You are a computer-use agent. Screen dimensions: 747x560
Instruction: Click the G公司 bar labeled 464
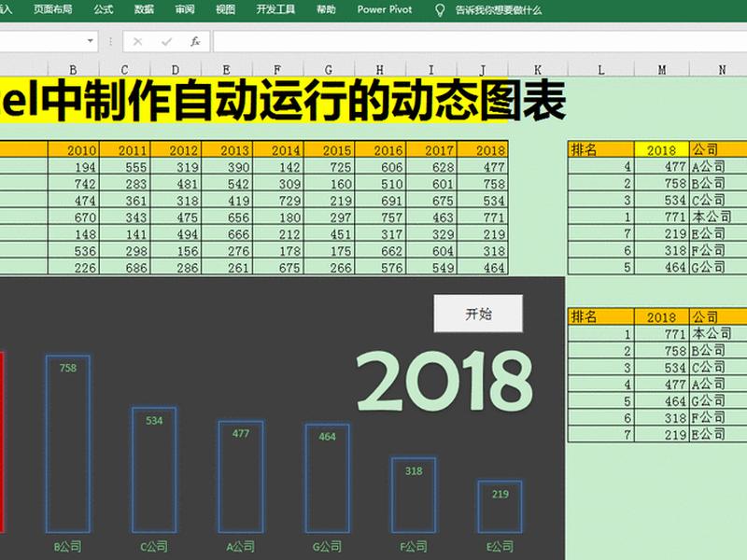[328, 478]
